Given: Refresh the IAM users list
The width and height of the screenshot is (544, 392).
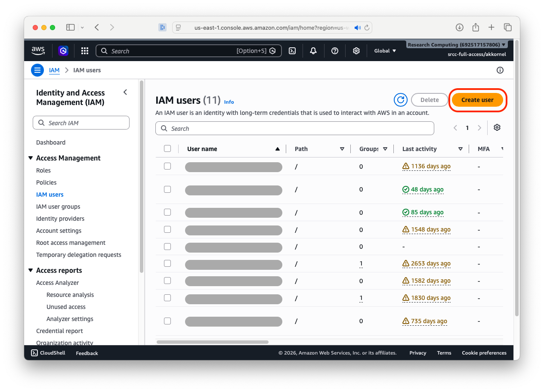Looking at the screenshot, I should coord(401,100).
